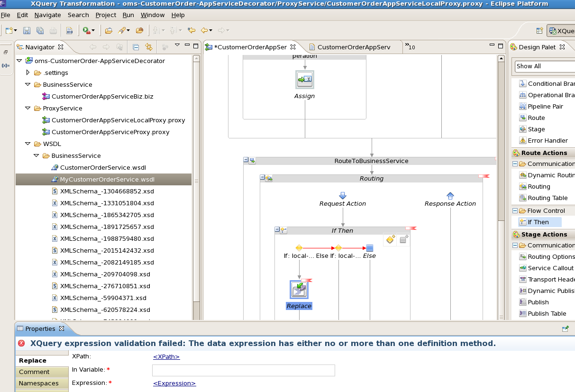This screenshot has height=392, width=575.
Task: Click the Open Type toolbar folder icon
Action: [109, 30]
